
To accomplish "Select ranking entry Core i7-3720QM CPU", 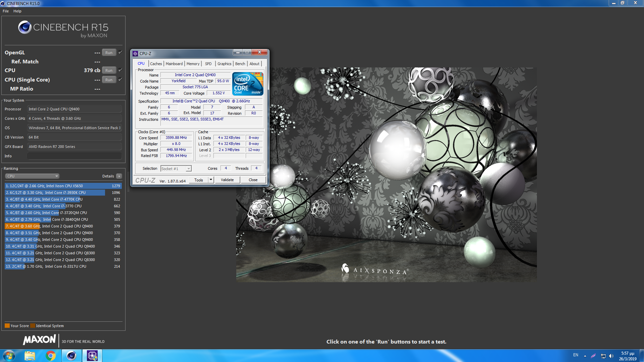I will [63, 213].
